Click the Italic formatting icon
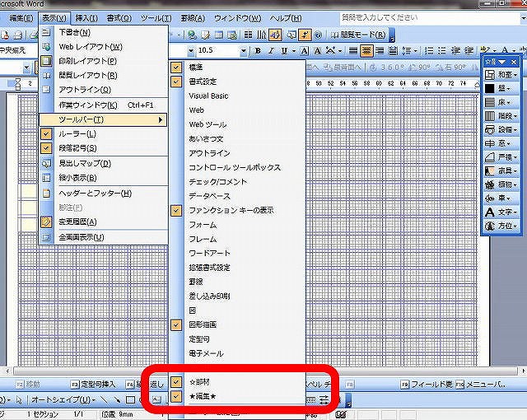This screenshot has width=527, height=420. click(272, 51)
